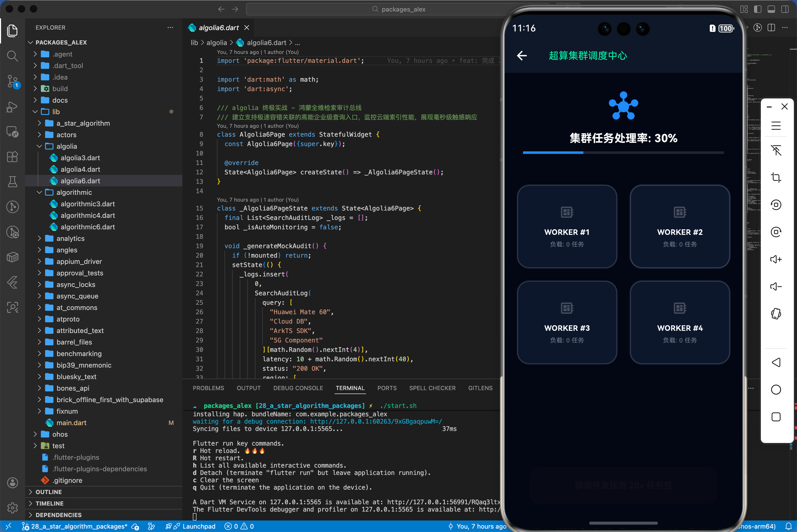Viewport: 797px width, 532px height.
Task: Click the debug connection URL in terminal
Action: [x=376, y=422]
